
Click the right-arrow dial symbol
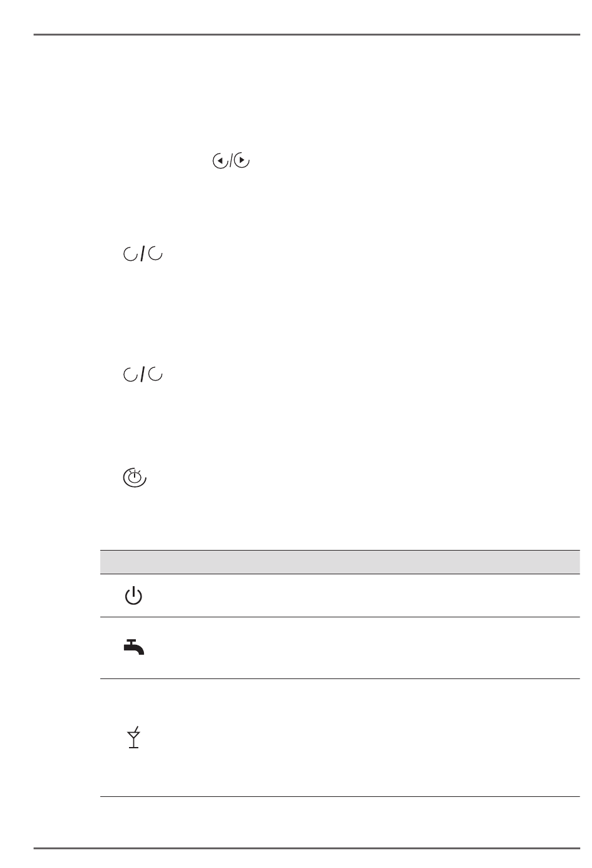tap(242, 162)
